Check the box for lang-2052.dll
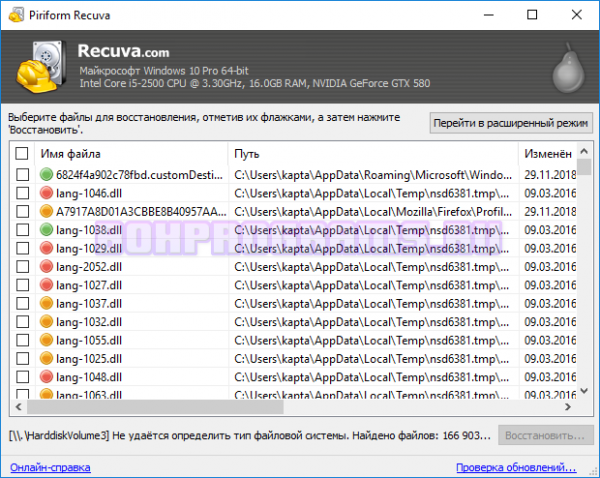Image resolution: width=600 pixels, height=478 pixels. click(x=23, y=266)
